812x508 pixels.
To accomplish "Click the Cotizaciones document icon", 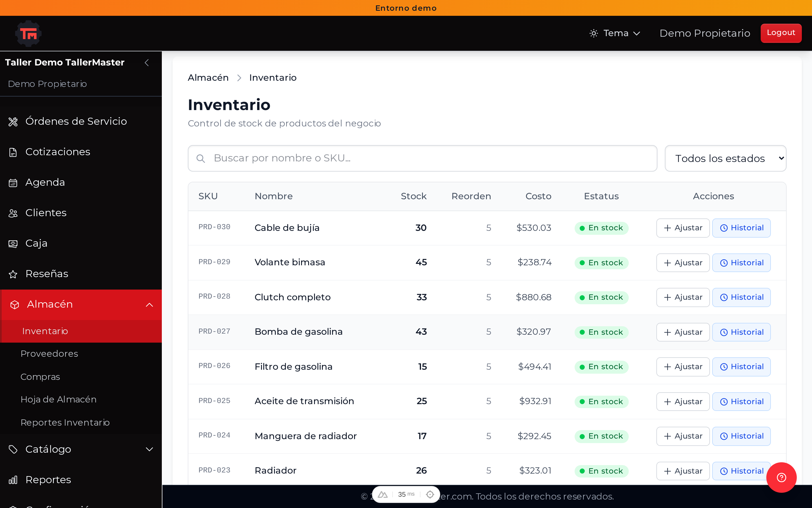I will pos(13,152).
